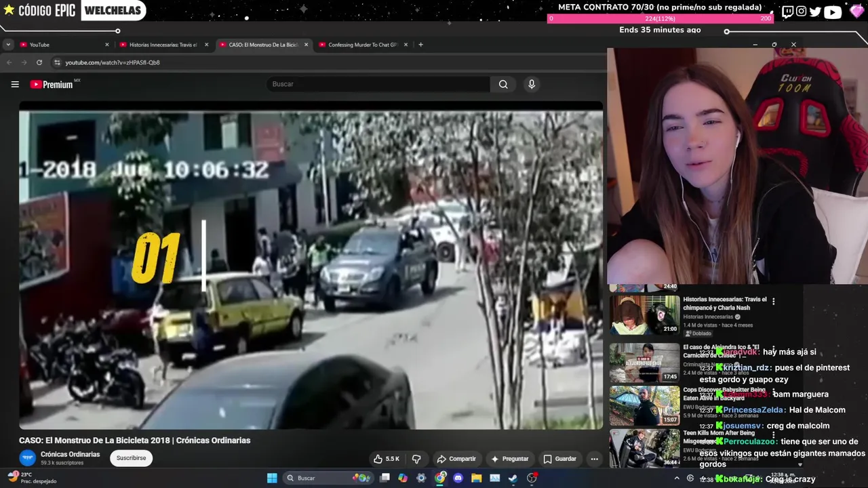Expand the browser tab search dropdown
868x488 pixels.
click(8, 45)
